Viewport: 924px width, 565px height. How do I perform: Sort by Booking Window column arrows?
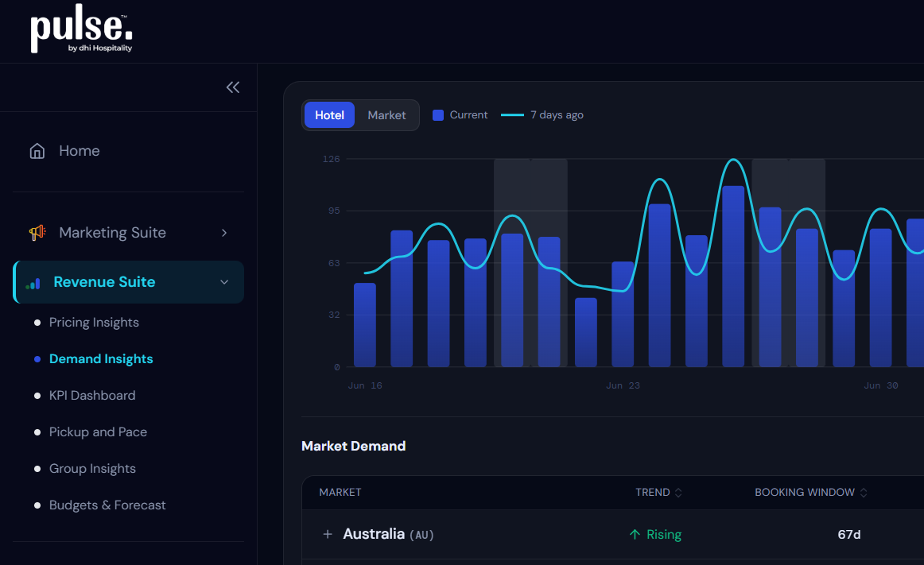864,493
